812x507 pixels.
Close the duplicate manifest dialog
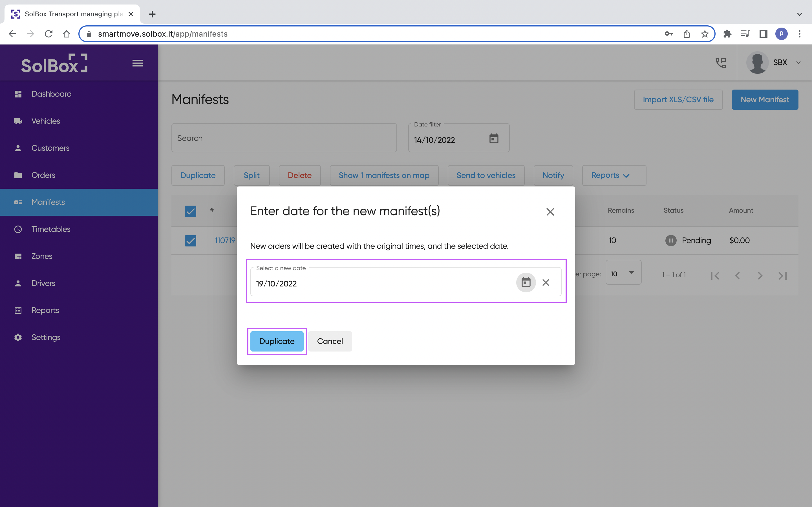pyautogui.click(x=550, y=212)
